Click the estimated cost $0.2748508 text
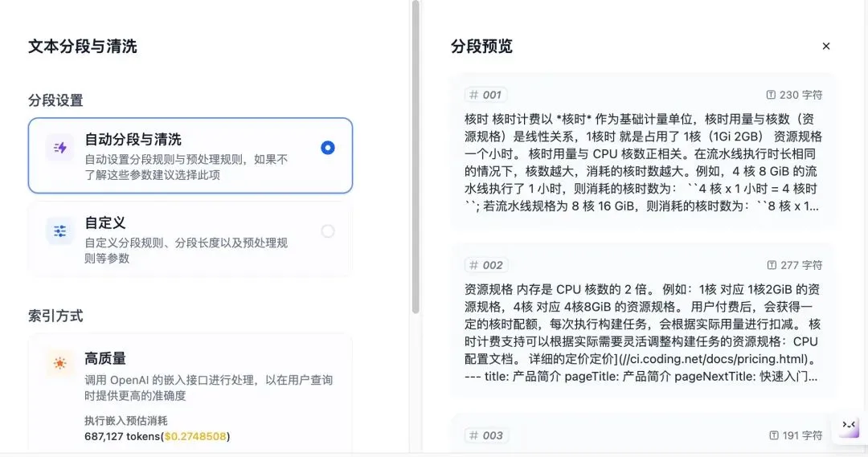 pos(196,436)
